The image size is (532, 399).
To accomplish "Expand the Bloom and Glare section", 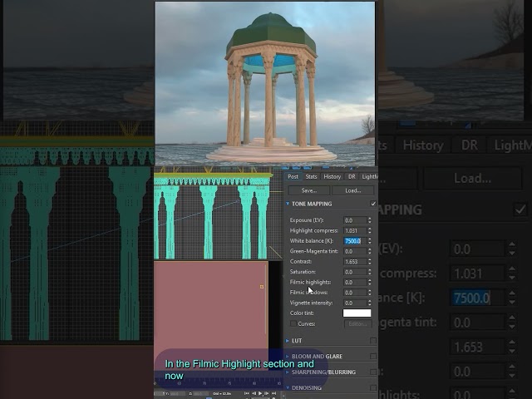I will [x=288, y=357].
